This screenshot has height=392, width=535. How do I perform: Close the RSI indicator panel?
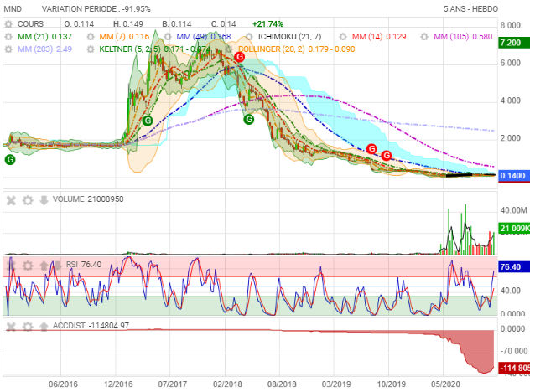tap(12, 265)
